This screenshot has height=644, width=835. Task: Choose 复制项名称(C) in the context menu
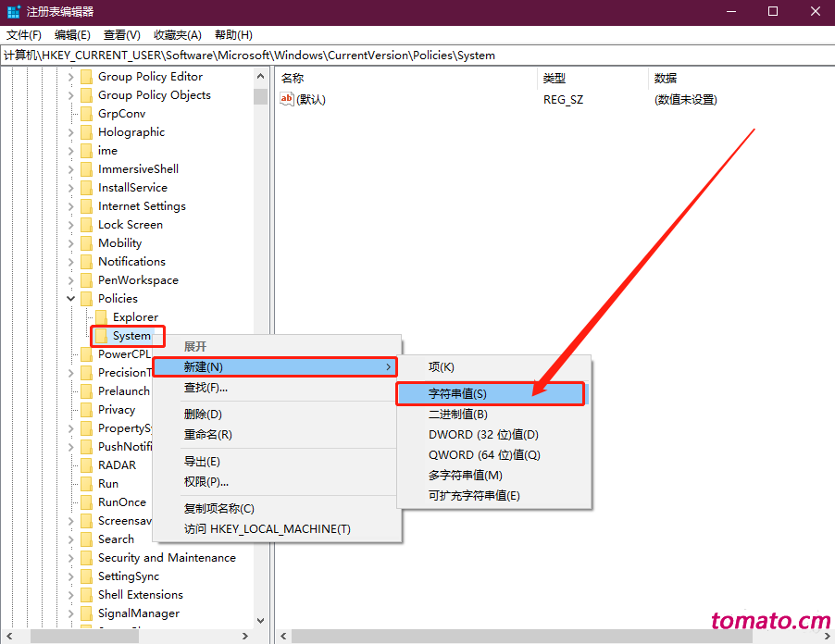tap(275, 508)
